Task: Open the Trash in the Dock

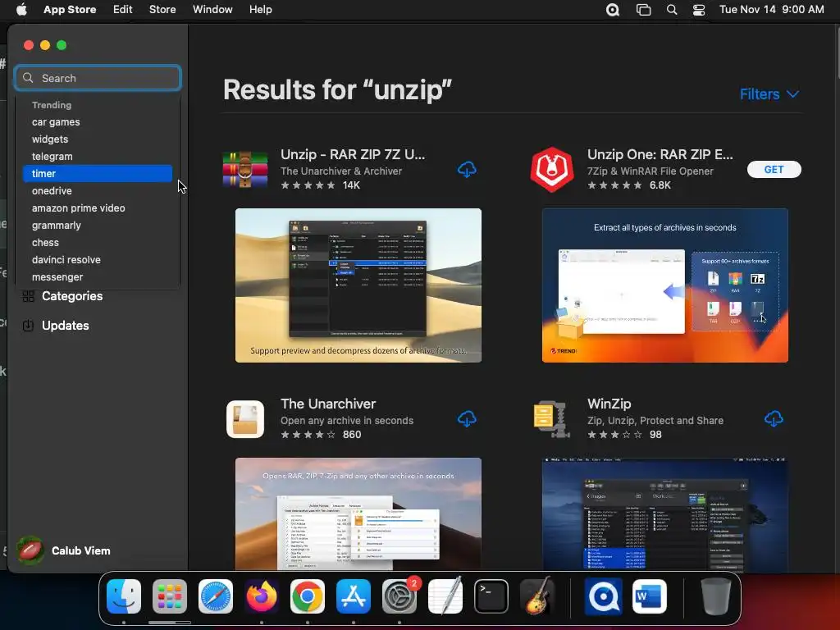Action: tap(715, 596)
